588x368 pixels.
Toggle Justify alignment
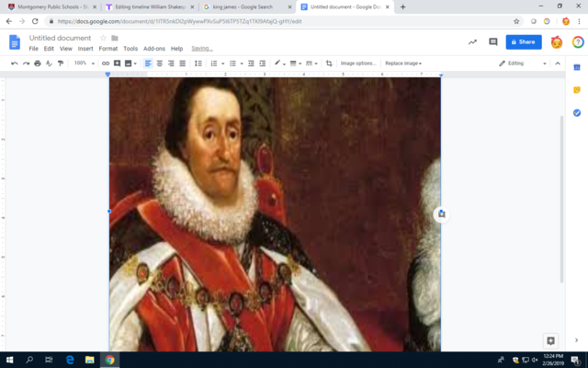coord(183,63)
